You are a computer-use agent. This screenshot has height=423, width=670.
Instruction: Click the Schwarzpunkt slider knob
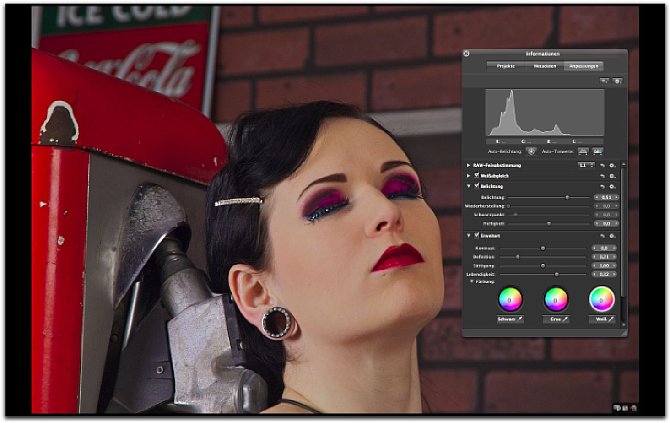[x=515, y=214]
